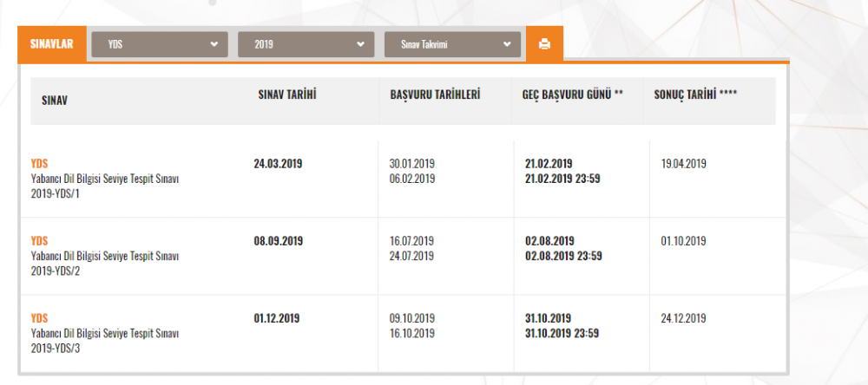Select the SINAVLAR orange tab
Viewport: 868px width, 385px height.
coord(52,43)
